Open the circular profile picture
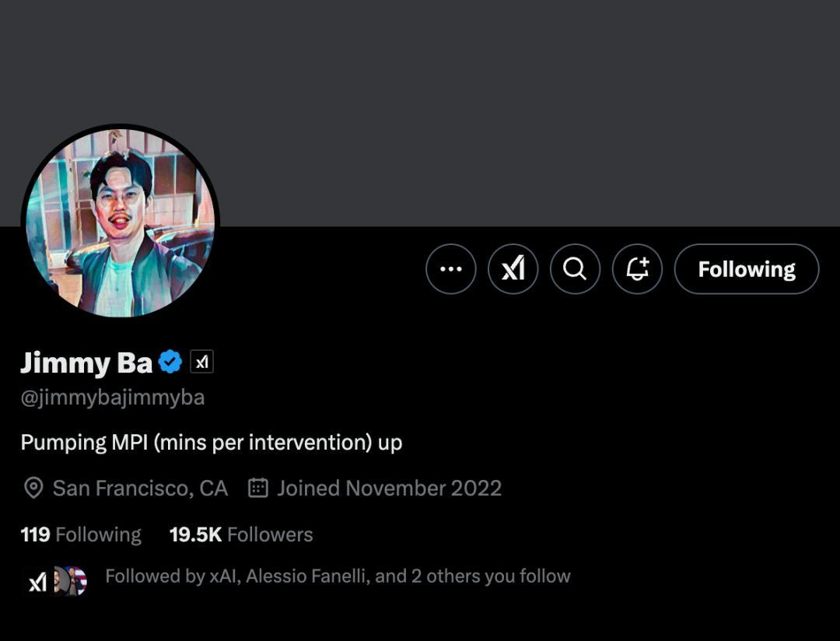The height and width of the screenshot is (641, 840). point(121,223)
